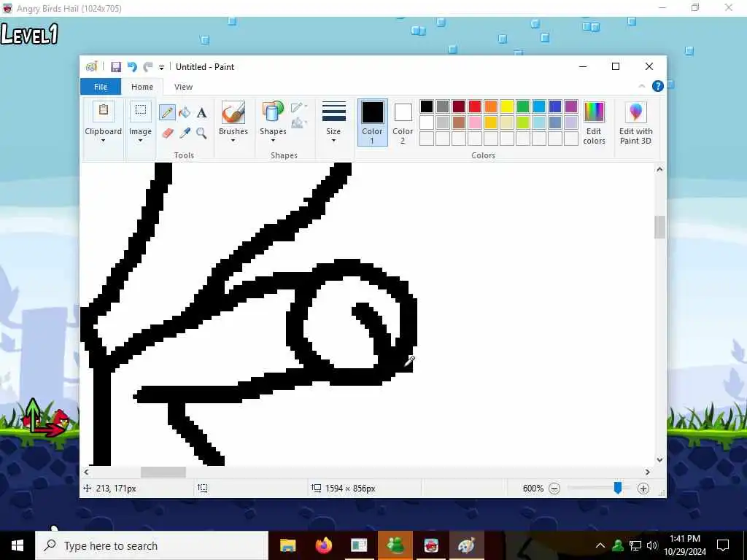Click the Save icon in quick access toolbar
Viewport: 747px width, 560px height.
tap(116, 67)
